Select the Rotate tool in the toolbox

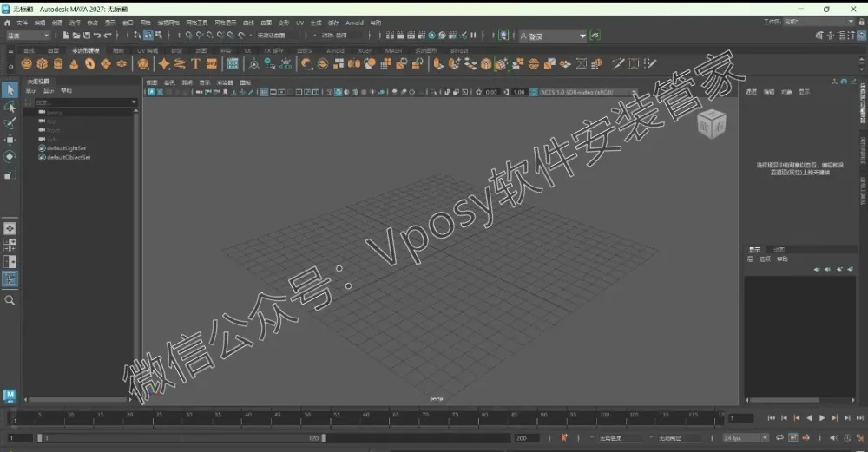pyautogui.click(x=10, y=157)
